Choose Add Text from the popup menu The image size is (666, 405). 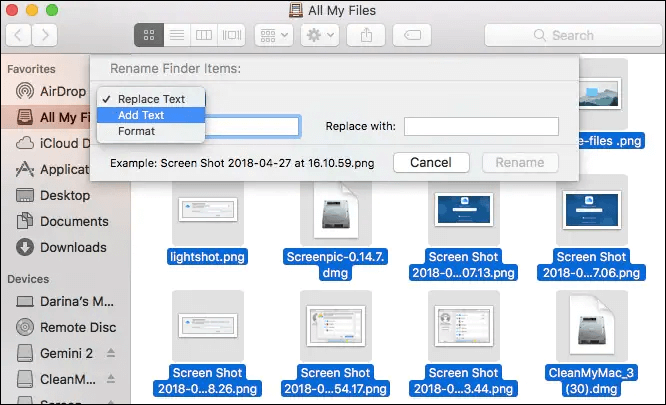click(x=141, y=115)
